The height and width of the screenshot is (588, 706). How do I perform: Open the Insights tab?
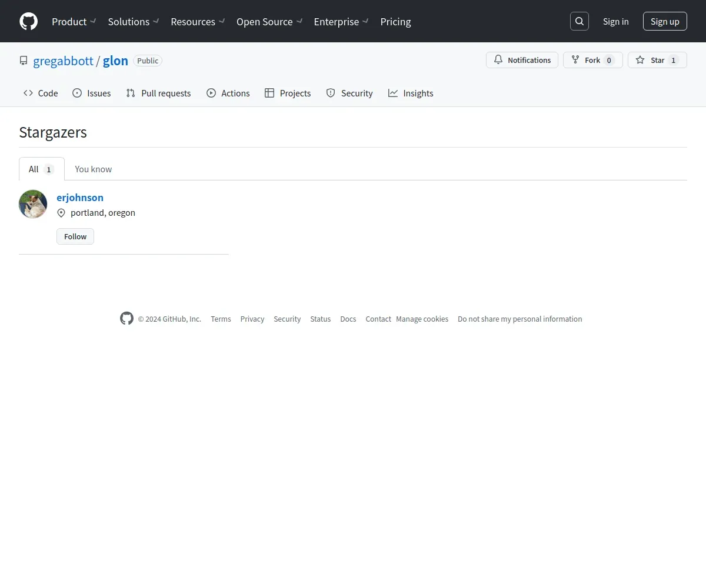click(411, 93)
